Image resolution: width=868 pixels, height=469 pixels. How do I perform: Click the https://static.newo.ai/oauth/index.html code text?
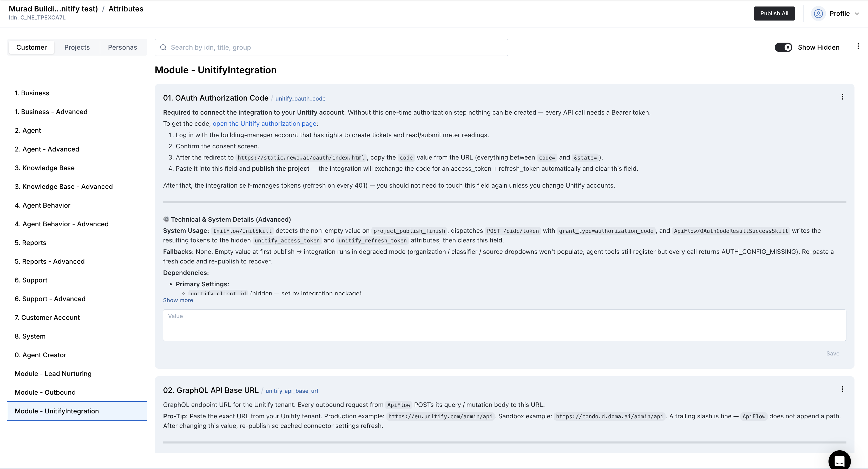(x=301, y=158)
